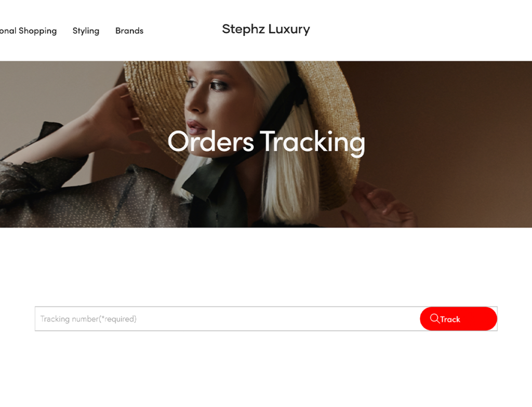Open the Styling menu item
The width and height of the screenshot is (532, 407).
coord(86,31)
